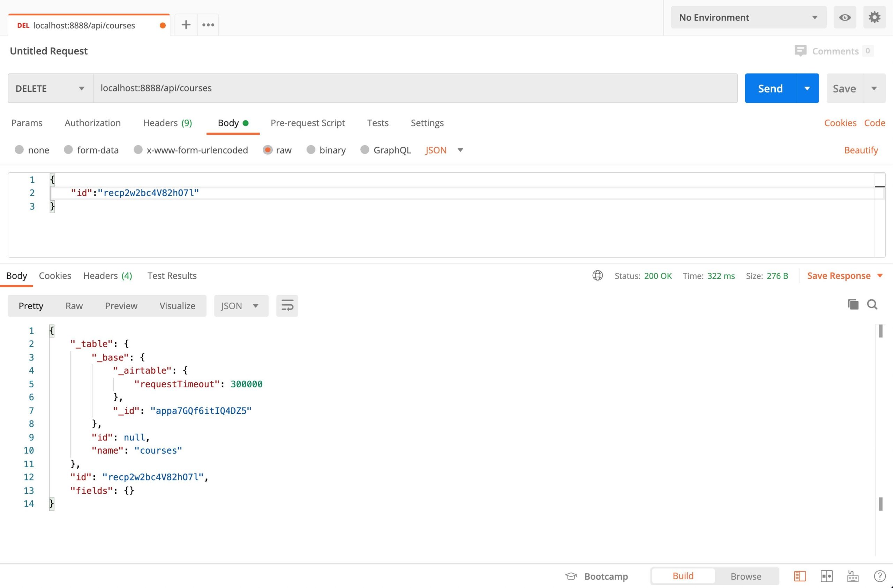Search within the response body
The height and width of the screenshot is (588, 893).
coord(872,305)
